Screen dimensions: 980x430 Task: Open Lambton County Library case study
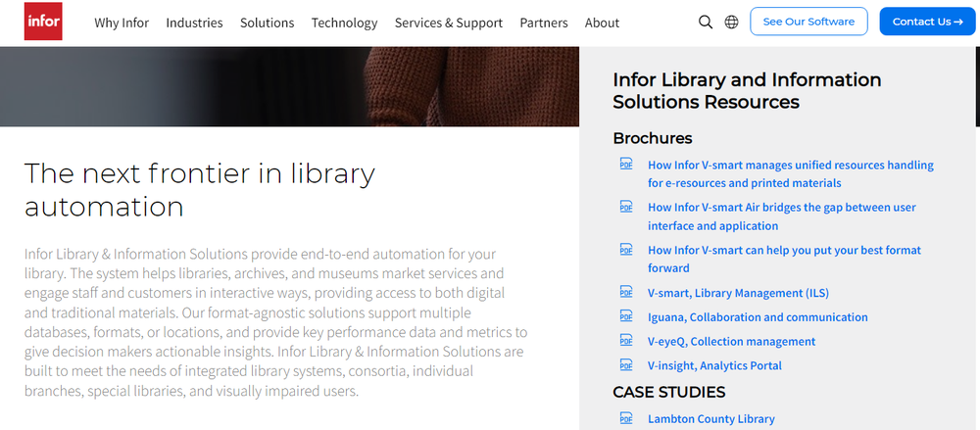click(711, 419)
